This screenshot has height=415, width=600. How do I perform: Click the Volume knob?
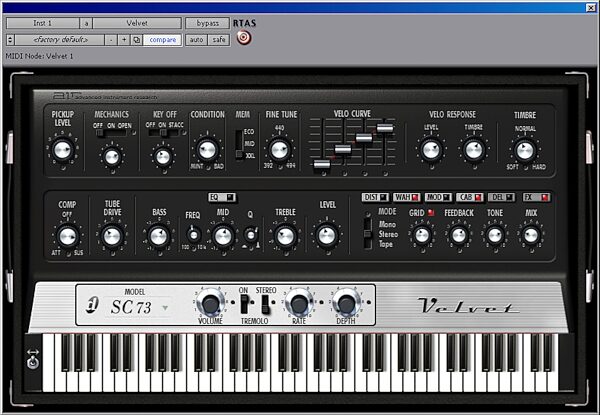pos(210,303)
